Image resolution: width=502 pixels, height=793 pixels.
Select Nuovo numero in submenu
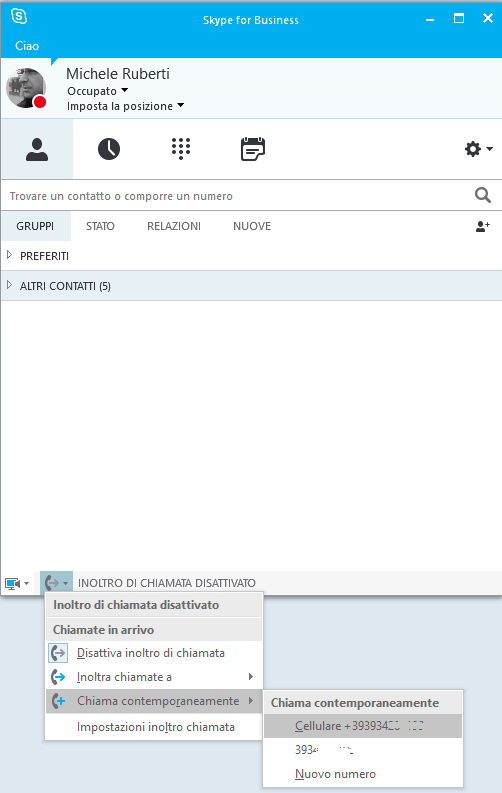[363, 774]
